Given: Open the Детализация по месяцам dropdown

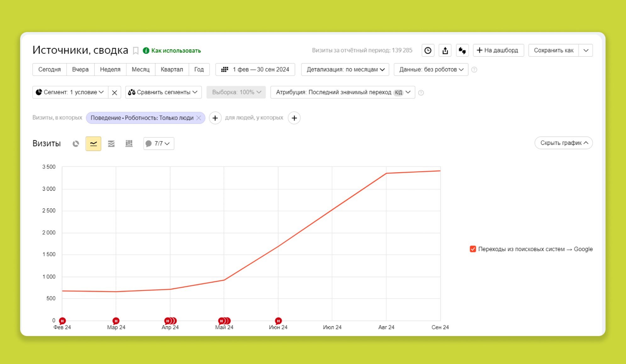Looking at the screenshot, I should (345, 69).
